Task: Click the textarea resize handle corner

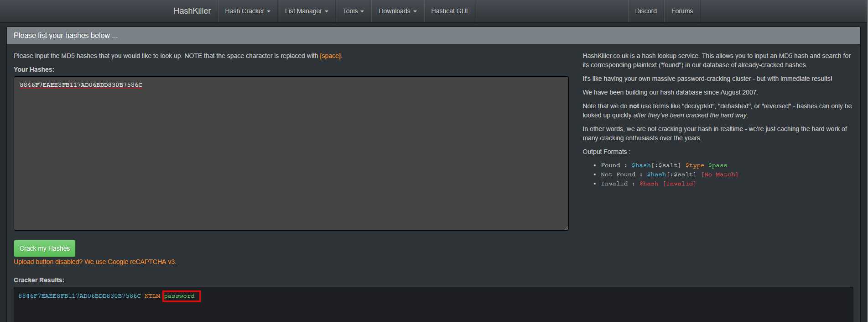Action: coord(566,228)
